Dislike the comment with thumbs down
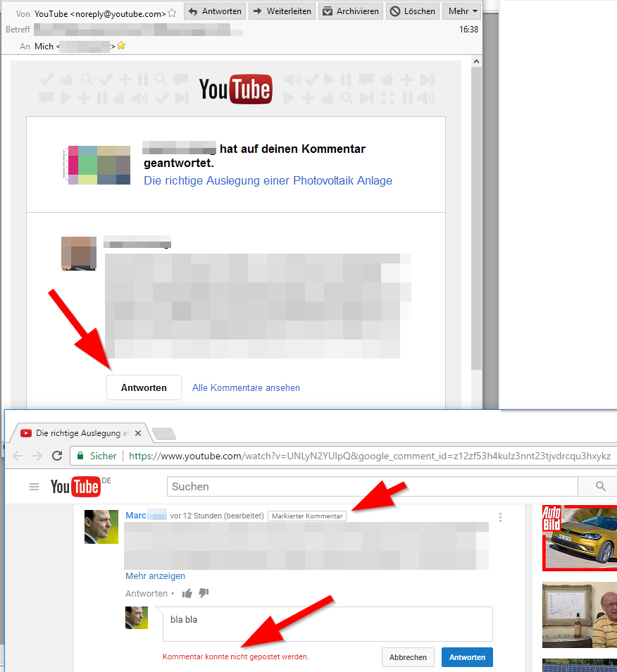The image size is (617, 672). pos(203,593)
